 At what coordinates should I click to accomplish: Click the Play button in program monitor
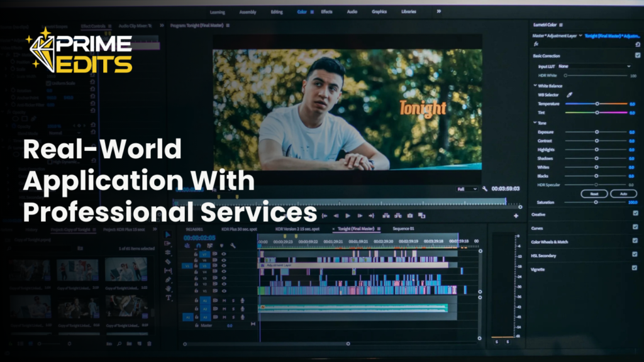pos(348,216)
